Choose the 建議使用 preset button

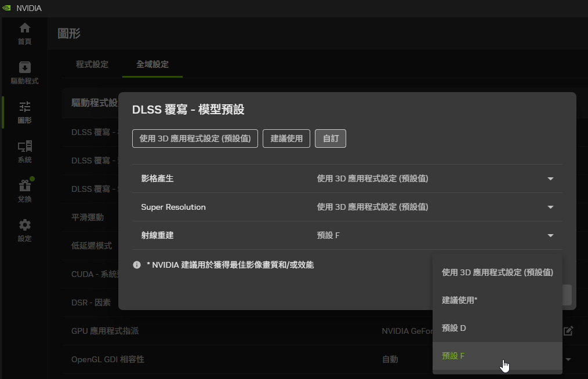pyautogui.click(x=286, y=139)
